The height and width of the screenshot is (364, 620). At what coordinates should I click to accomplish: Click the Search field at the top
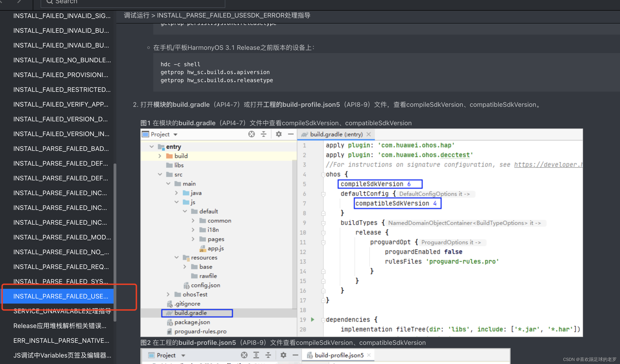133,3
